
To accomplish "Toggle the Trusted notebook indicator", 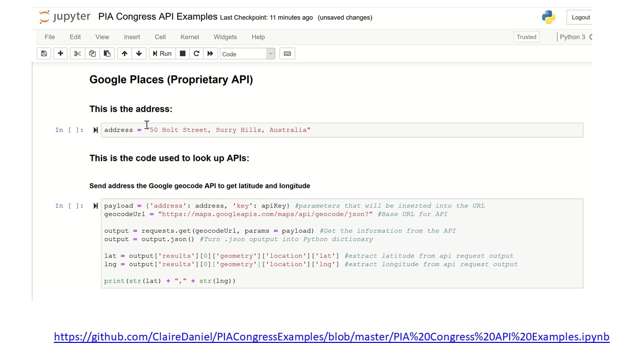I will pos(526,37).
